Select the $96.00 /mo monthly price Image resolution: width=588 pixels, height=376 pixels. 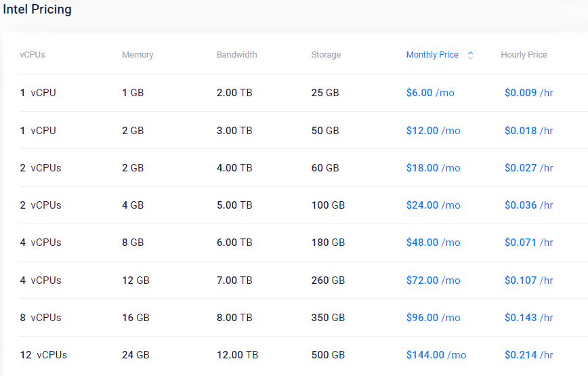(x=433, y=318)
